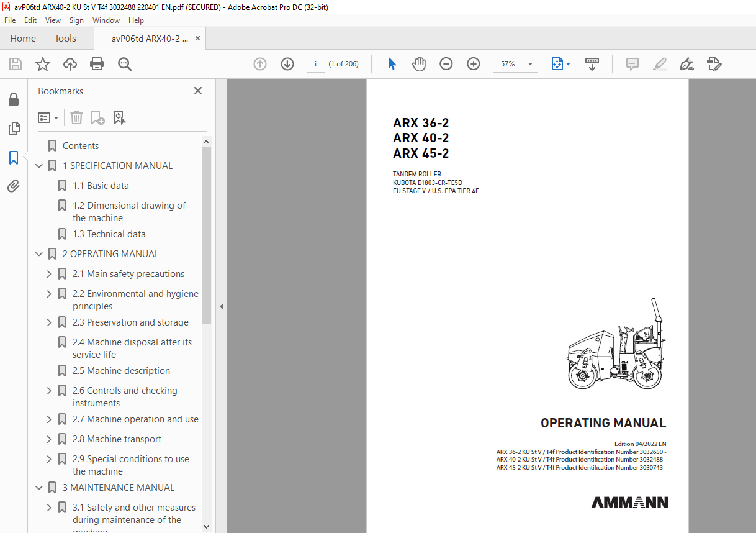
Task: Collapse 1 SPECIFICATION MANUAL bookmark
Action: click(39, 166)
